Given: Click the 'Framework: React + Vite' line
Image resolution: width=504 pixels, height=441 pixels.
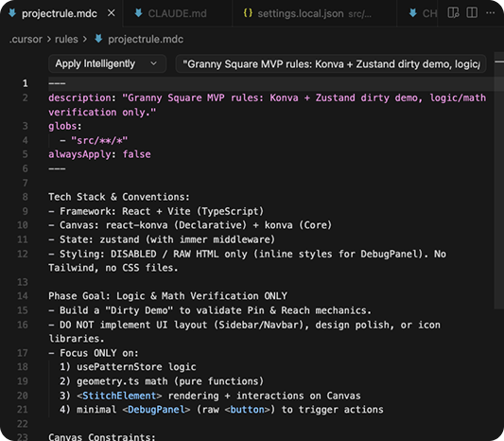Looking at the screenshot, I should (156, 211).
